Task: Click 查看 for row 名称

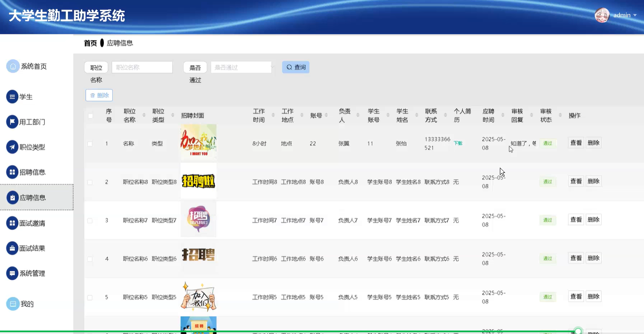Action: [x=576, y=143]
